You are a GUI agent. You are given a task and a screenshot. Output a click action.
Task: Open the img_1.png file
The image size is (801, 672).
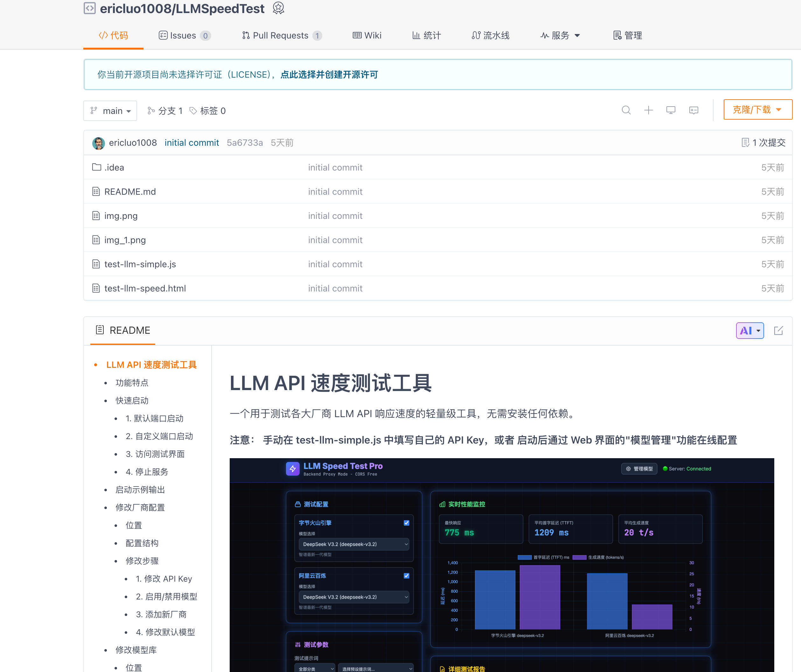pos(125,240)
